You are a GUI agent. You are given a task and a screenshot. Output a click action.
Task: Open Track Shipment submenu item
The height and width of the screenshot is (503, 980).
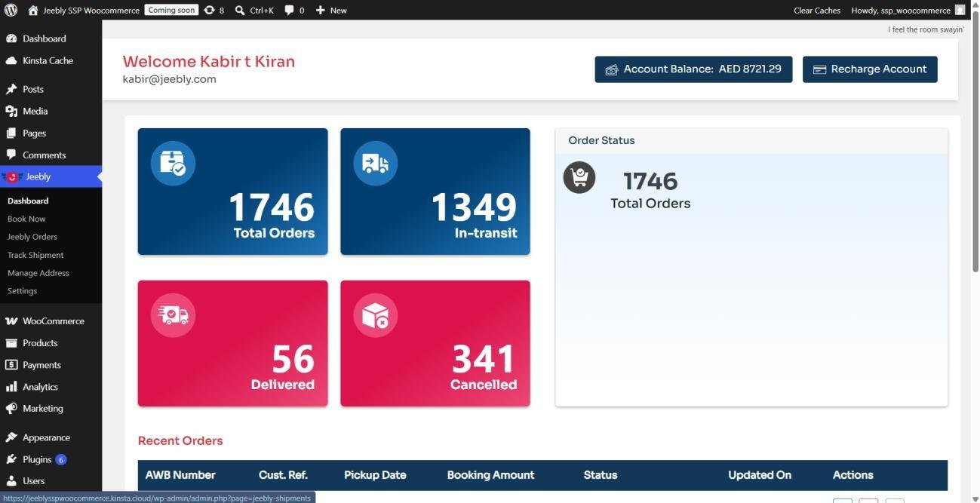click(35, 255)
